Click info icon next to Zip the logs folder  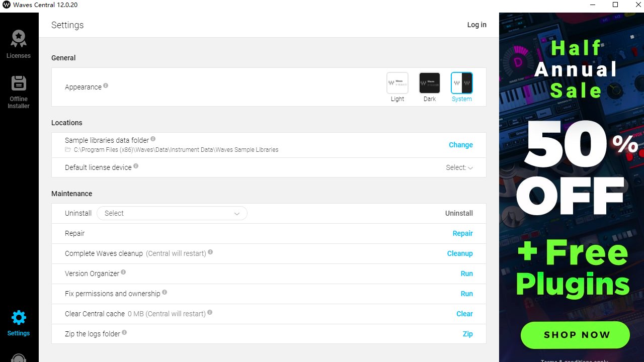tap(124, 332)
